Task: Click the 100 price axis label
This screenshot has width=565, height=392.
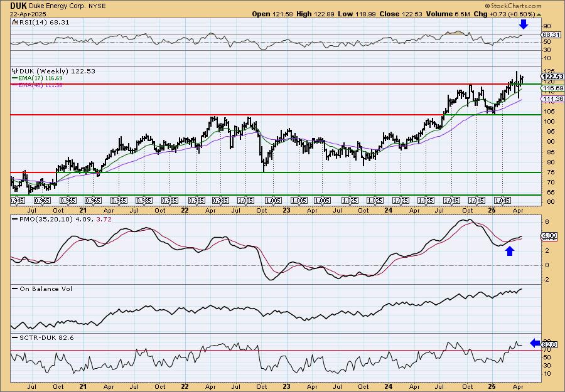Action: (x=548, y=121)
